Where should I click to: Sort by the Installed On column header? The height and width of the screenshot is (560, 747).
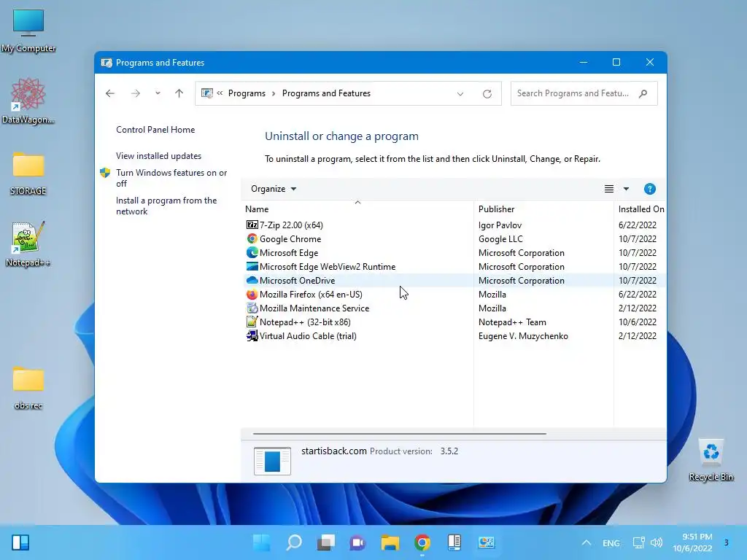(x=640, y=209)
